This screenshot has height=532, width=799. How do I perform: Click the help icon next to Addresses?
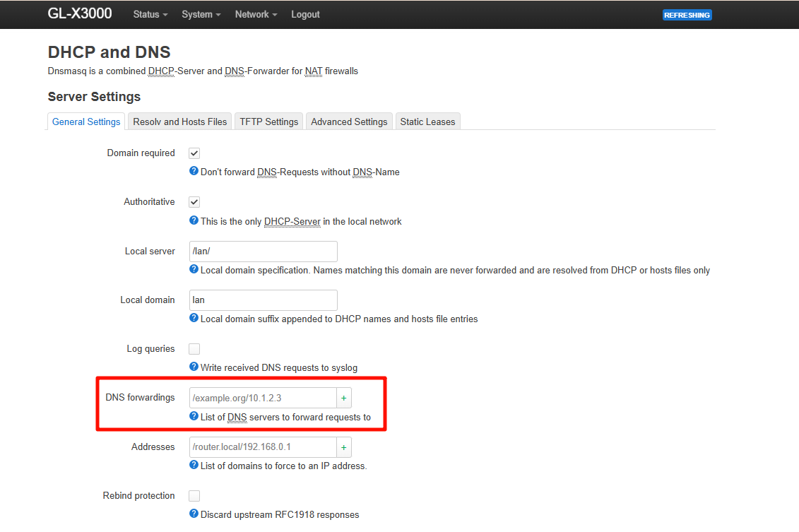194,465
